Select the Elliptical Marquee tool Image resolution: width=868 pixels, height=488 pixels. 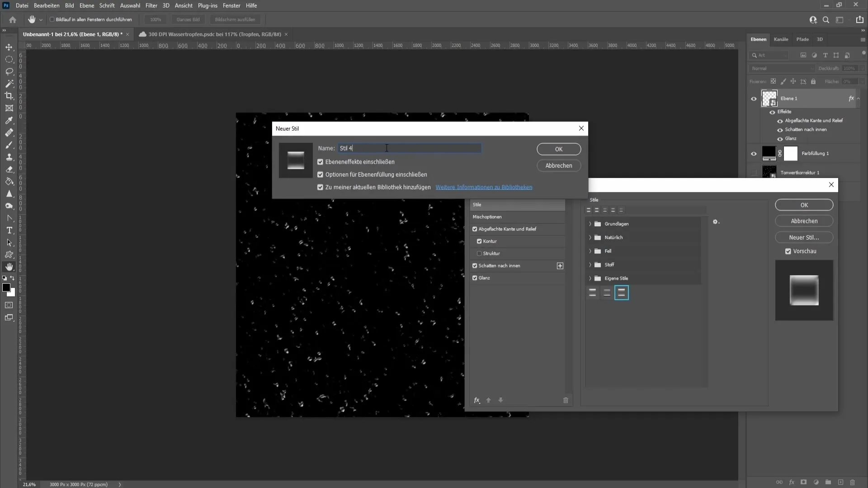pyautogui.click(x=9, y=59)
